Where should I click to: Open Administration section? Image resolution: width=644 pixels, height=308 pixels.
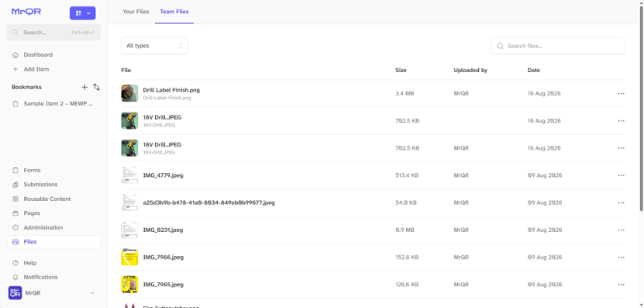pos(43,227)
